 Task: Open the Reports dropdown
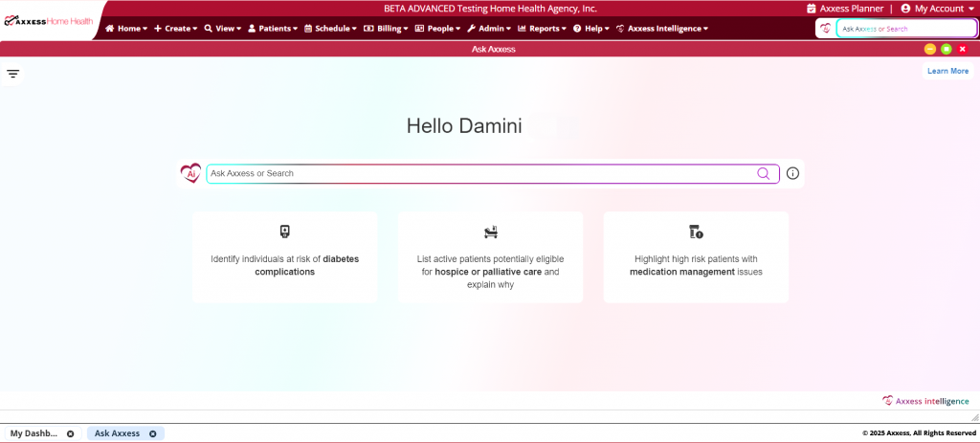(543, 28)
